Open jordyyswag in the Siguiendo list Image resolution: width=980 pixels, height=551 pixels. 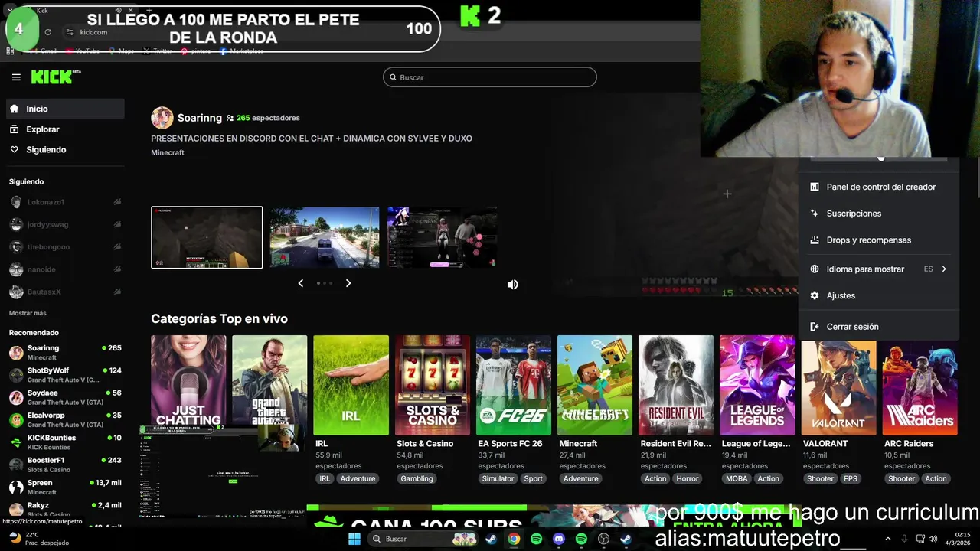click(x=65, y=224)
